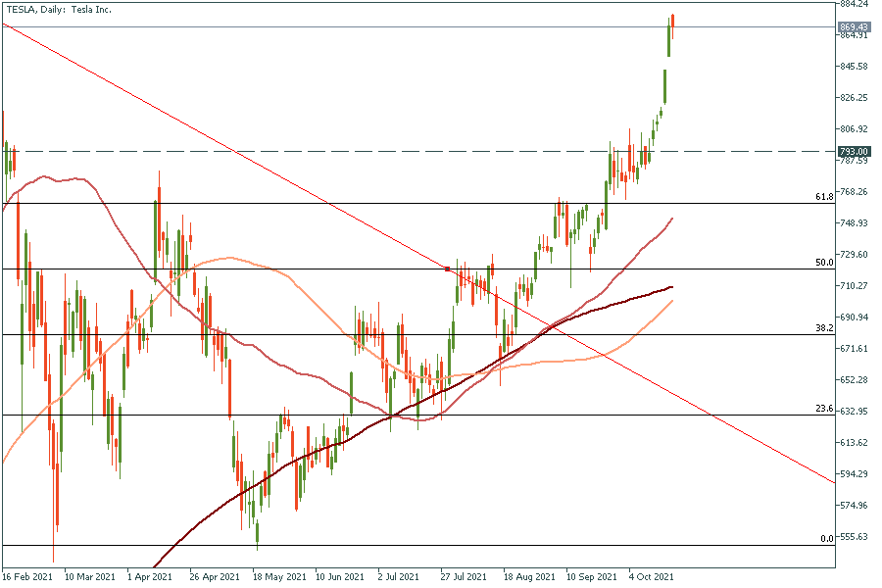Screen dimensions: 882x588
Task: Click the 10 Sep 2021 date label
Action: tap(591, 577)
